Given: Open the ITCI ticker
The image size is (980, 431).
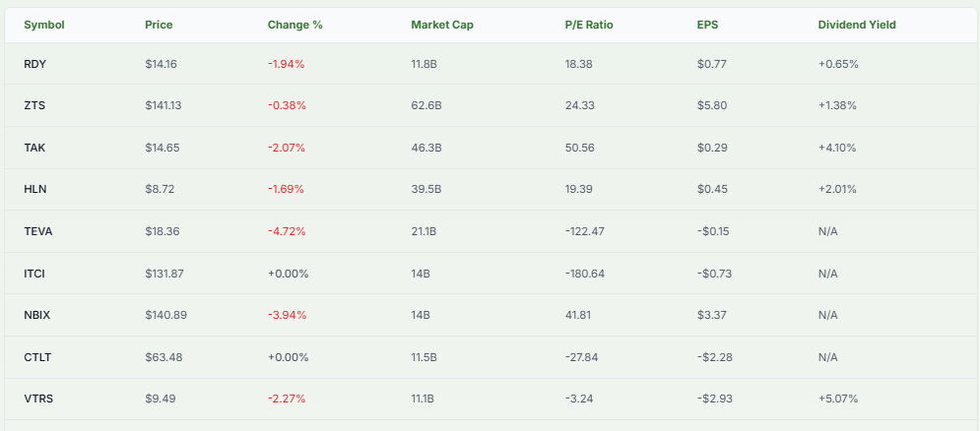Looking at the screenshot, I should tap(36, 274).
